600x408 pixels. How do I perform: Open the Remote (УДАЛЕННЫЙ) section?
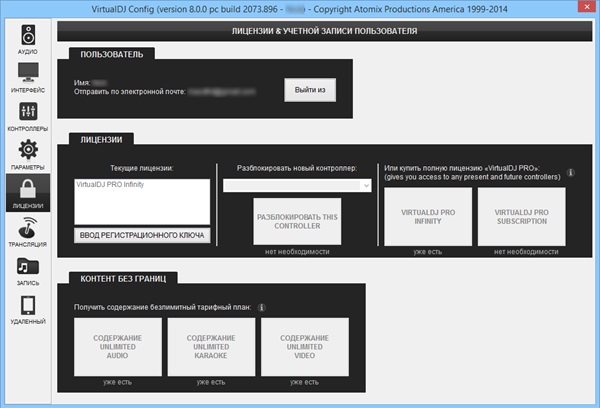tap(27, 308)
